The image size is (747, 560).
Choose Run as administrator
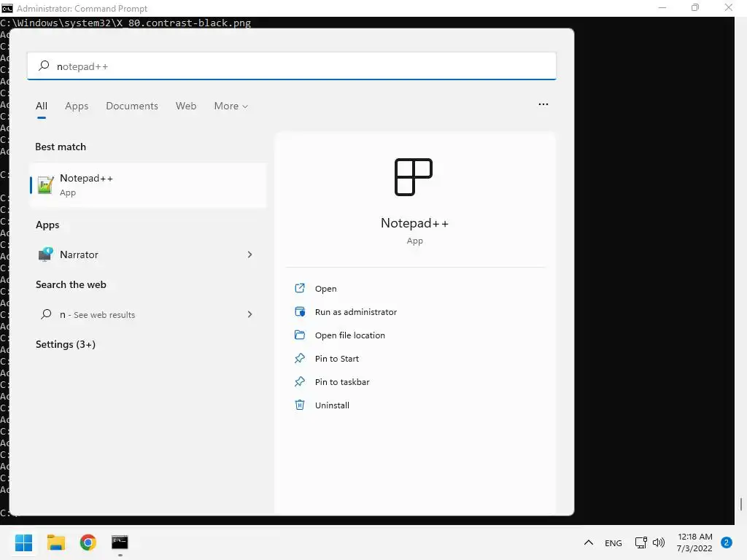point(356,312)
